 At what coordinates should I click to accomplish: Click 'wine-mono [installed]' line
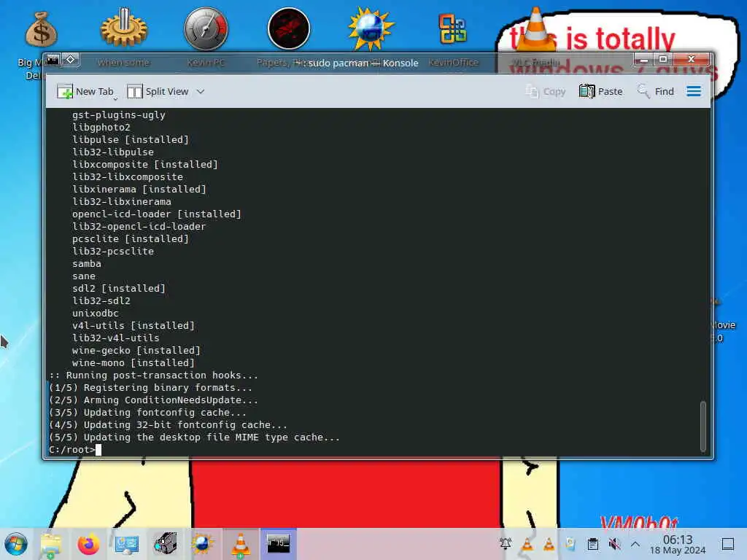(133, 362)
